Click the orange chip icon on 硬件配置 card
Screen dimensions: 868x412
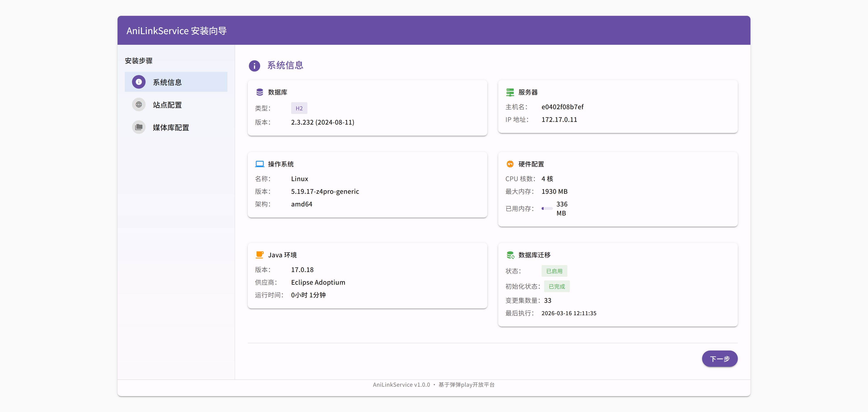point(510,164)
